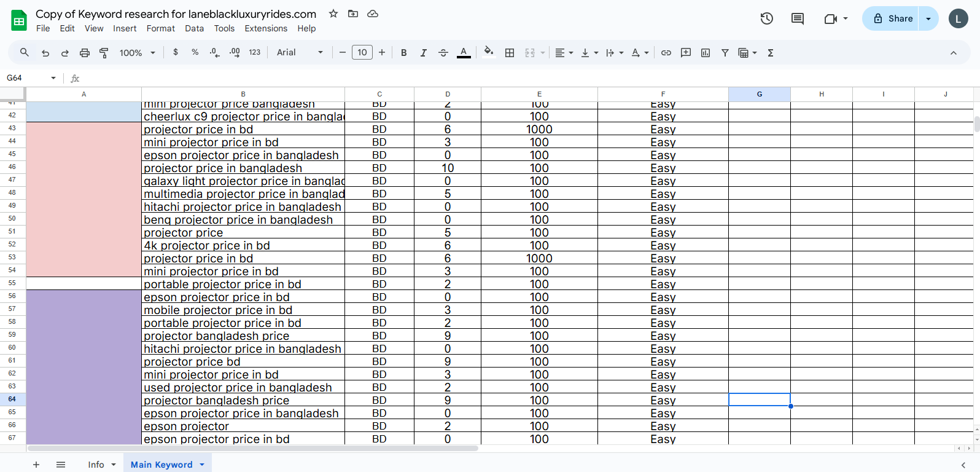Click the functions sigma icon

771,53
